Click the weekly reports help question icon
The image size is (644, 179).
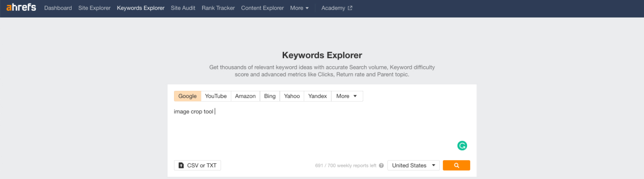pyautogui.click(x=381, y=166)
